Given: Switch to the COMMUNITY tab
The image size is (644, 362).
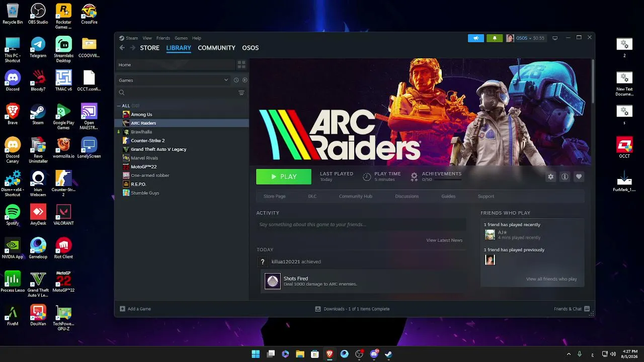Looking at the screenshot, I should [x=216, y=48].
